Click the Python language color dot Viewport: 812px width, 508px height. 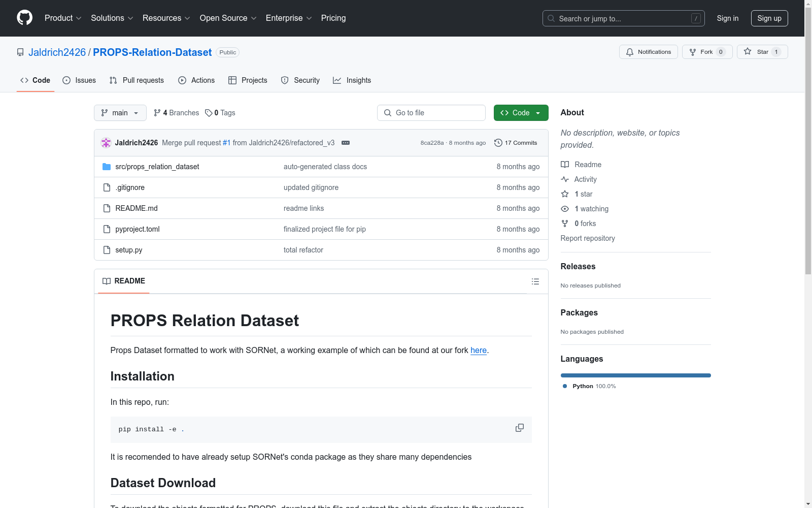pyautogui.click(x=565, y=386)
